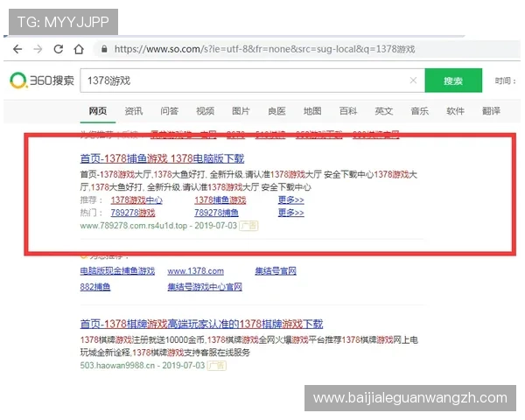
Task: Open the 集结号游戏中心官网 suggestion link
Action: pos(205,287)
